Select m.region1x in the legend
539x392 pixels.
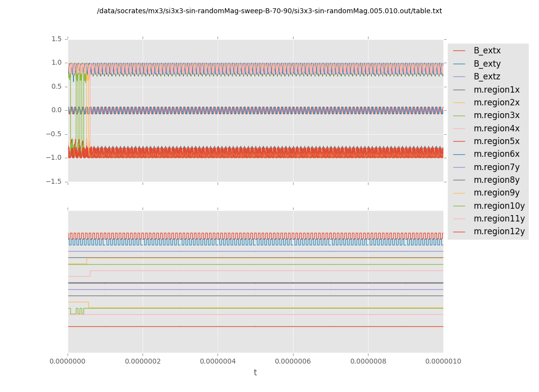coord(496,90)
